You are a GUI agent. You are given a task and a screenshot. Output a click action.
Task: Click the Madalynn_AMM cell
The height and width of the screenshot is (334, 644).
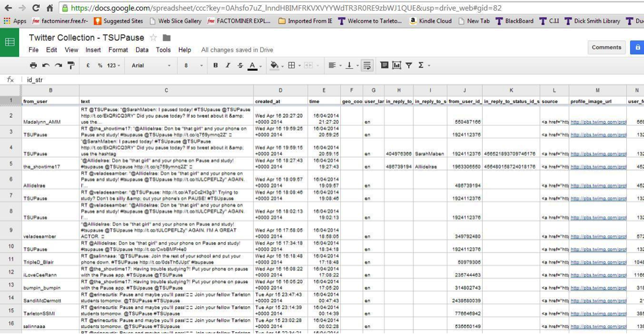[x=50, y=116]
